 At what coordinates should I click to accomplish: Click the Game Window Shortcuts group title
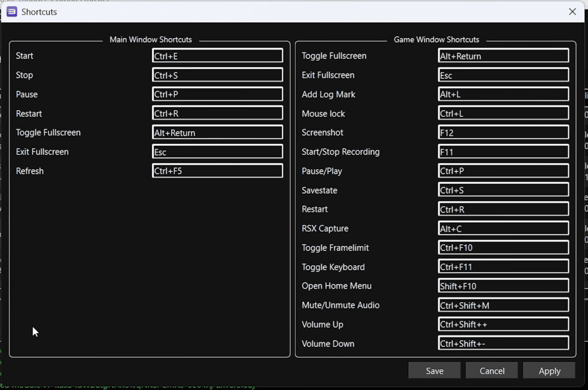[437, 39]
